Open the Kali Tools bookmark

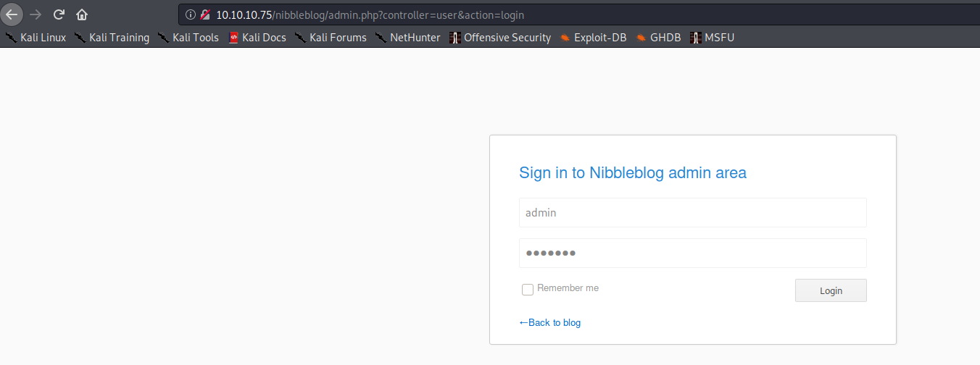point(188,38)
